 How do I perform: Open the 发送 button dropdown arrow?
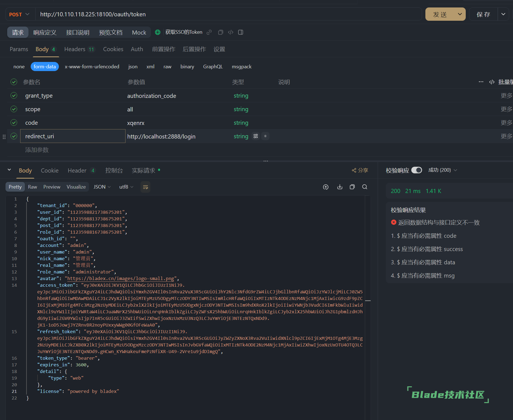point(460,14)
